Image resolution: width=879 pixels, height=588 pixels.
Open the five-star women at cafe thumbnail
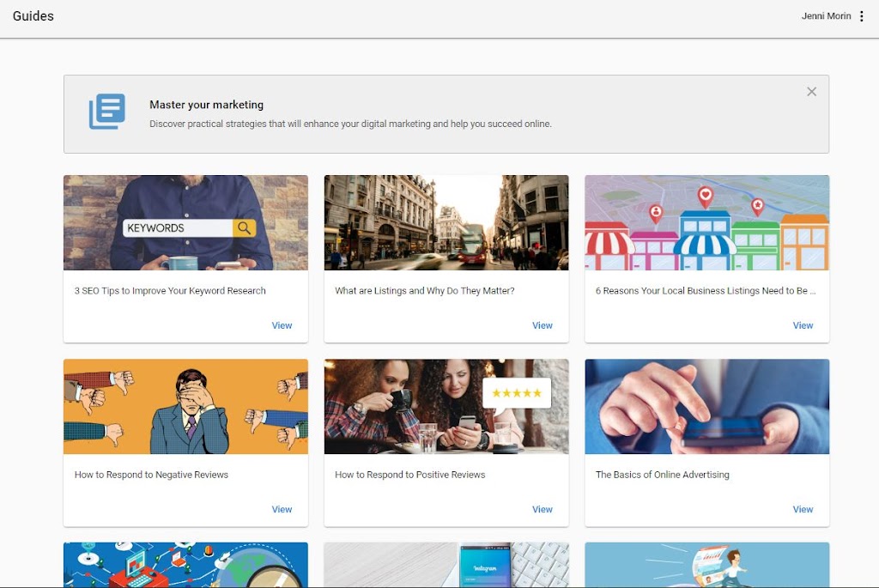[446, 406]
